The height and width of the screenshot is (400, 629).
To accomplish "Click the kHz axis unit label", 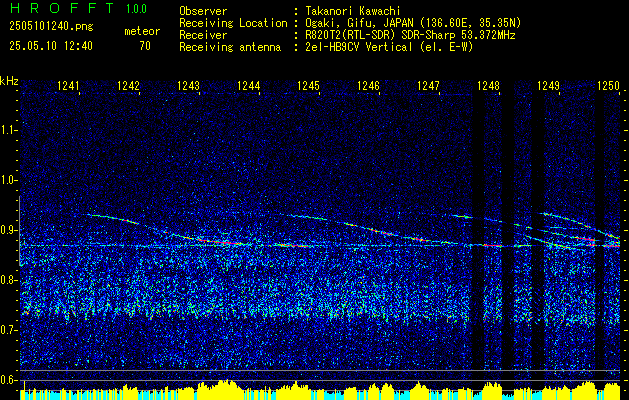I will pos(9,81).
